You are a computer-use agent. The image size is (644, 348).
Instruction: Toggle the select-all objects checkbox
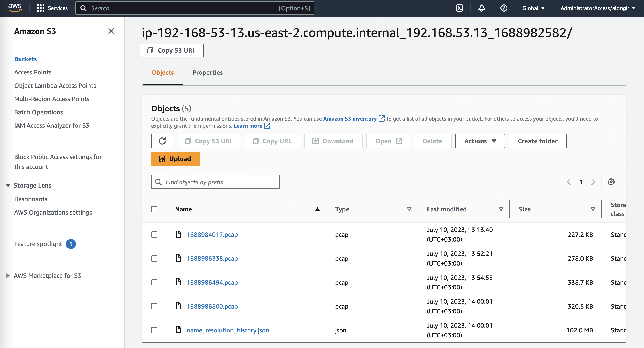click(x=154, y=209)
